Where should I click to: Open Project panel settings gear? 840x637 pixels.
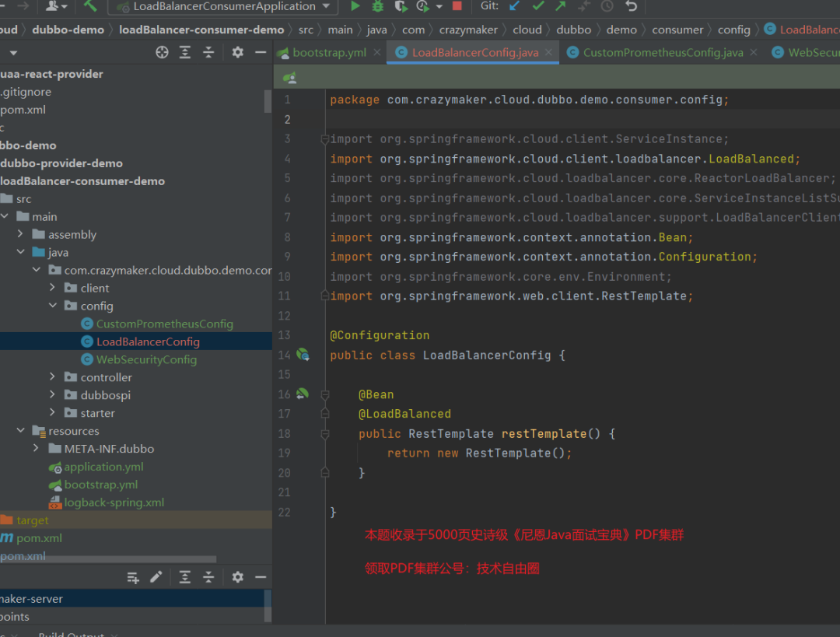click(x=238, y=52)
